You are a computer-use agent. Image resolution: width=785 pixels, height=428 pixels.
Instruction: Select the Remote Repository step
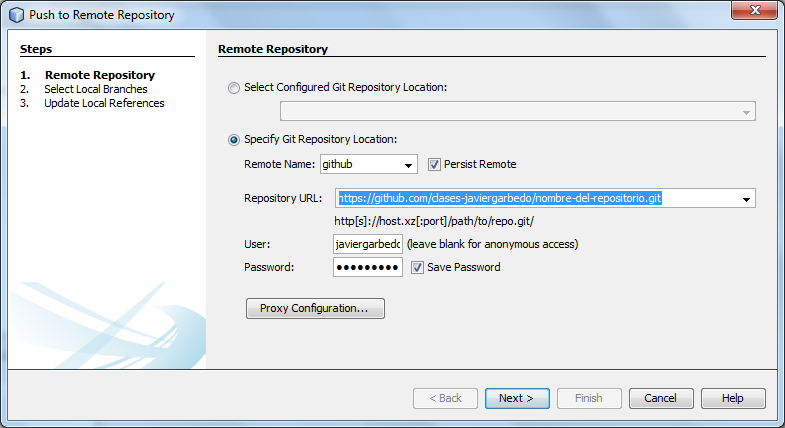pyautogui.click(x=100, y=75)
